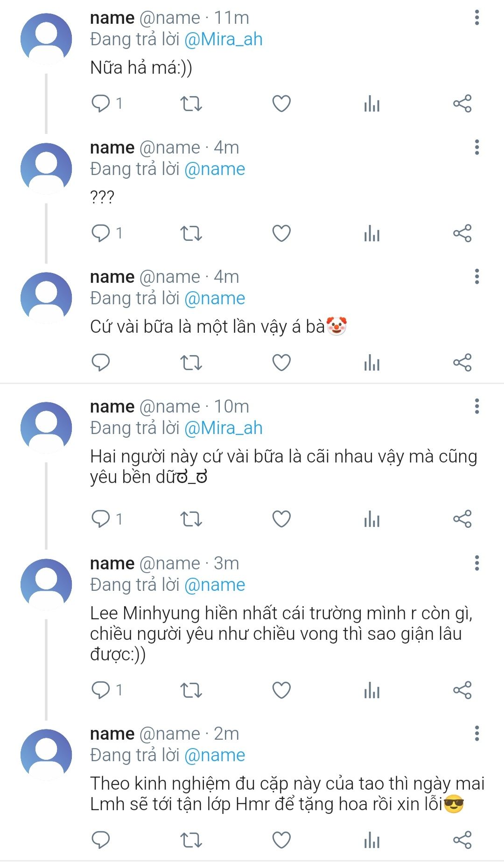Like the "Nữa hả má:))" reply
This screenshot has height=862, width=504.
pos(281,104)
